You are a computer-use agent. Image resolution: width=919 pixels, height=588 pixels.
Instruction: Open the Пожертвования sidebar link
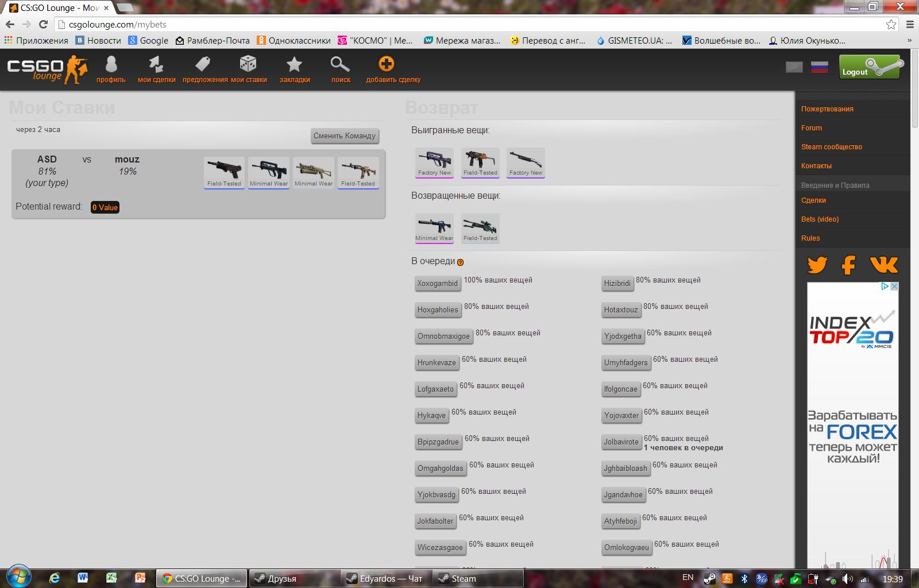coord(827,109)
